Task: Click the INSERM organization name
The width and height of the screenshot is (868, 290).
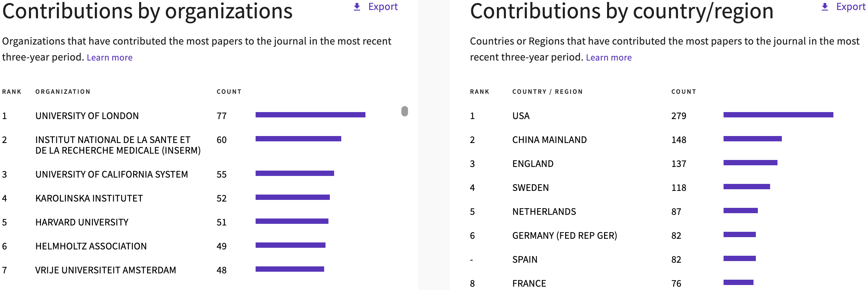Action: click(117, 145)
